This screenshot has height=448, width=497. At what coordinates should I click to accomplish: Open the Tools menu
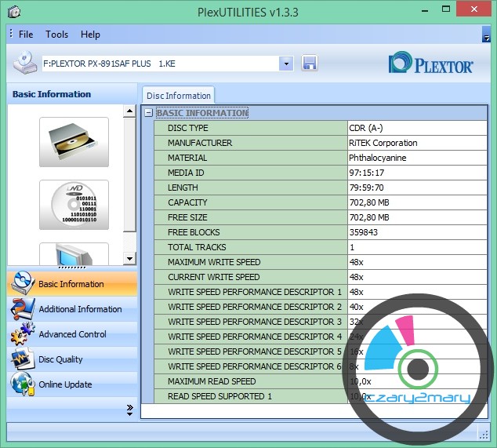click(56, 34)
